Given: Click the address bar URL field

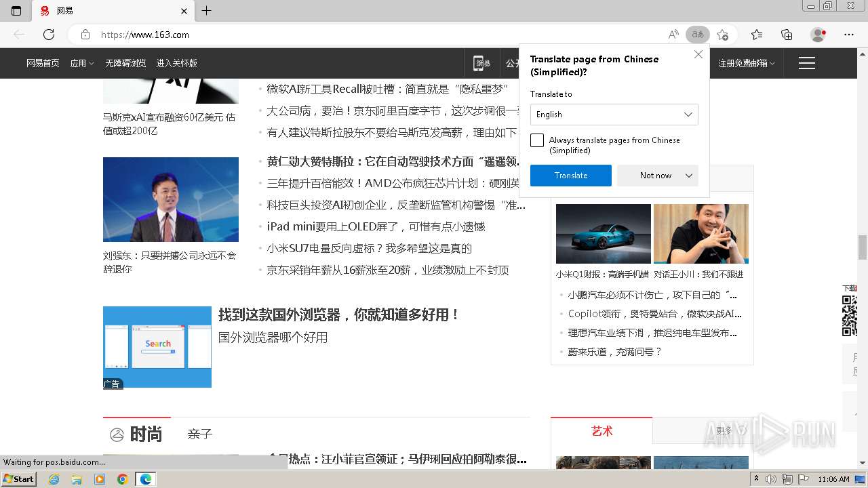Looking at the screenshot, I should [x=380, y=35].
